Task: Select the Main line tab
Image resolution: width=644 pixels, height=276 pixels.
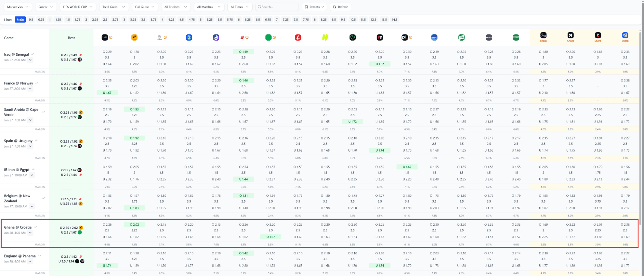Action: [x=20, y=20]
